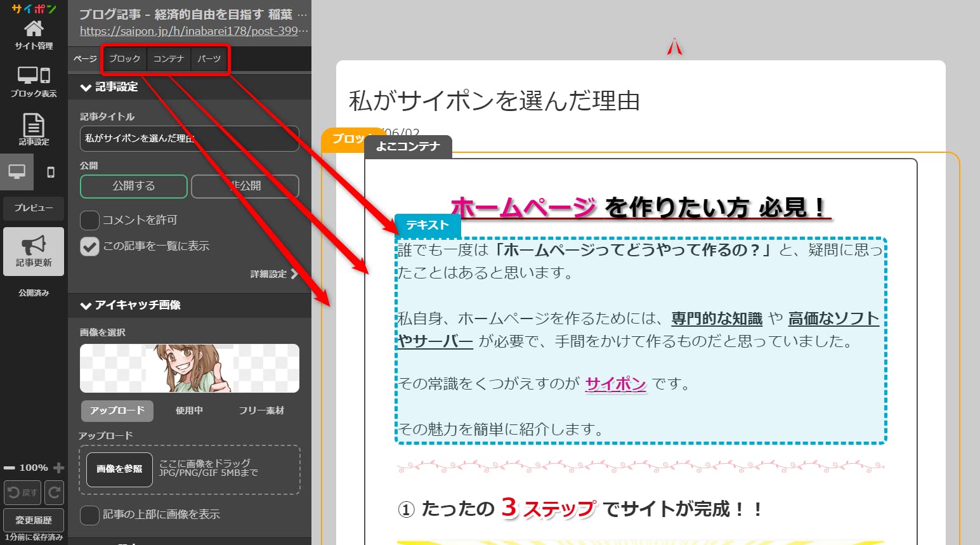Open サイト管理 home icon
The image size is (980, 545).
[34, 34]
